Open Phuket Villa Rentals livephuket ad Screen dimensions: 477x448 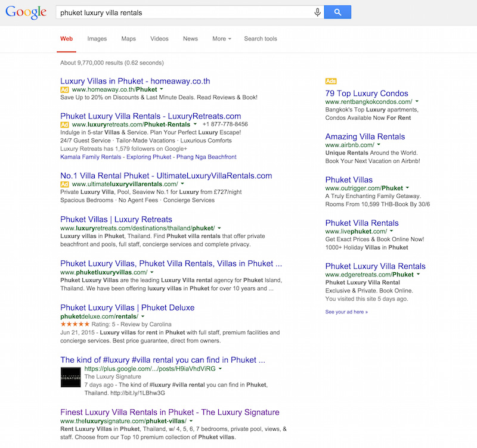click(x=362, y=223)
